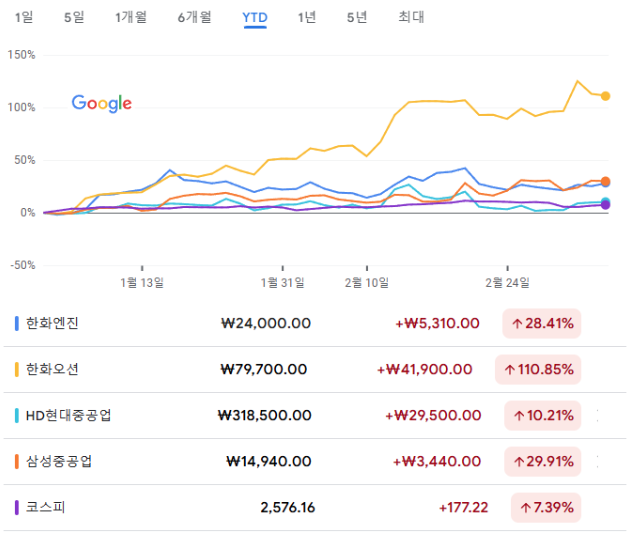Click the YTD tab
Image resolution: width=644 pixels, height=538 pixels.
tap(255, 18)
